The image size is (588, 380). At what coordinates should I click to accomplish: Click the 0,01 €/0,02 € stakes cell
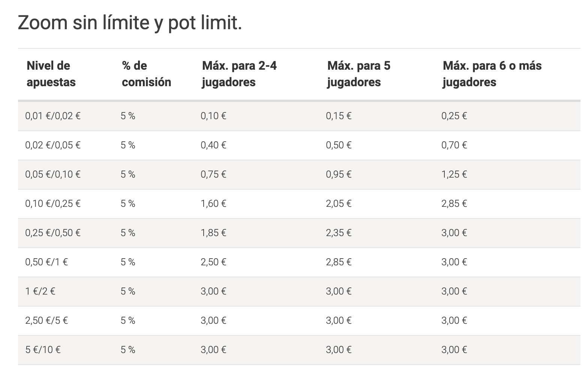(x=53, y=116)
